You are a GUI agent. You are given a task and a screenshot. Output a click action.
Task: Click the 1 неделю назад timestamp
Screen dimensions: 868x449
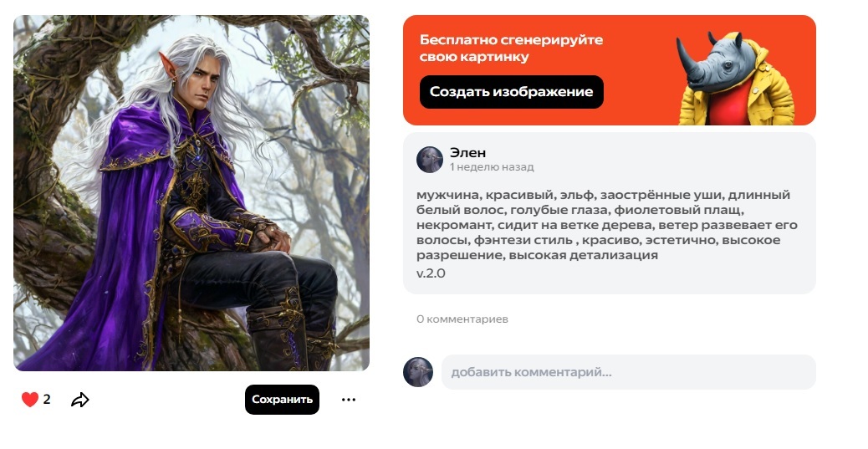click(x=492, y=167)
